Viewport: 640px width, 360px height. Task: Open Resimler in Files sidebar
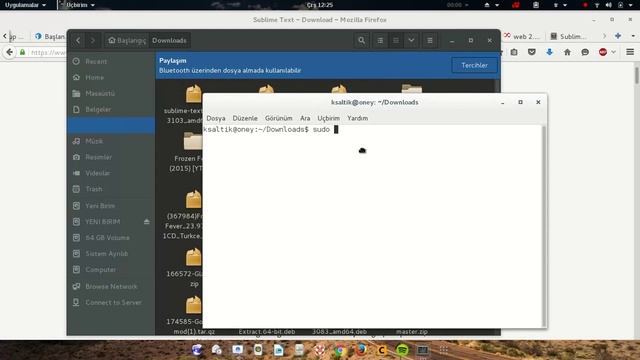[111, 157]
